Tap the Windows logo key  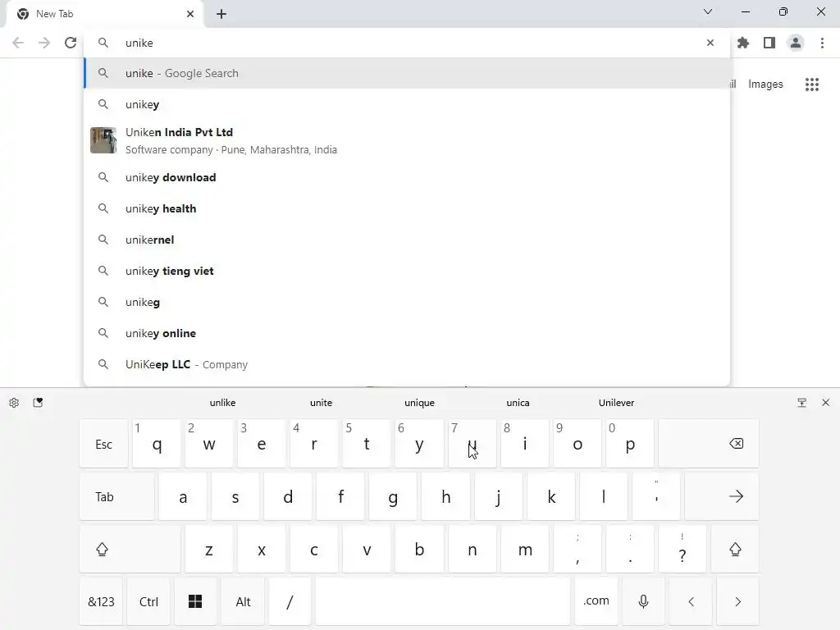(x=195, y=601)
